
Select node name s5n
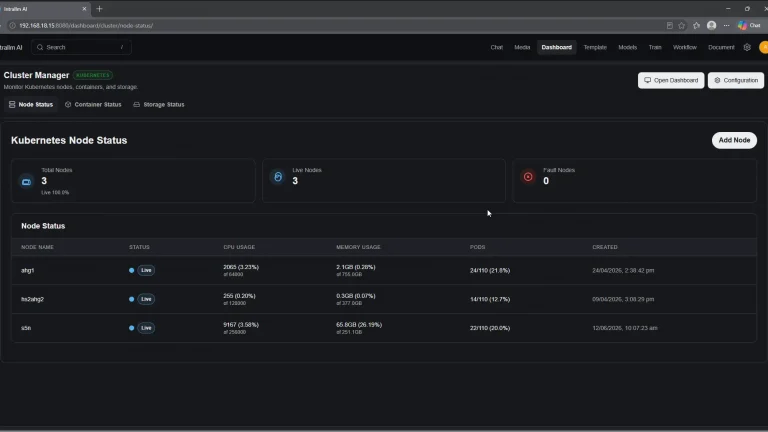click(x=26, y=328)
